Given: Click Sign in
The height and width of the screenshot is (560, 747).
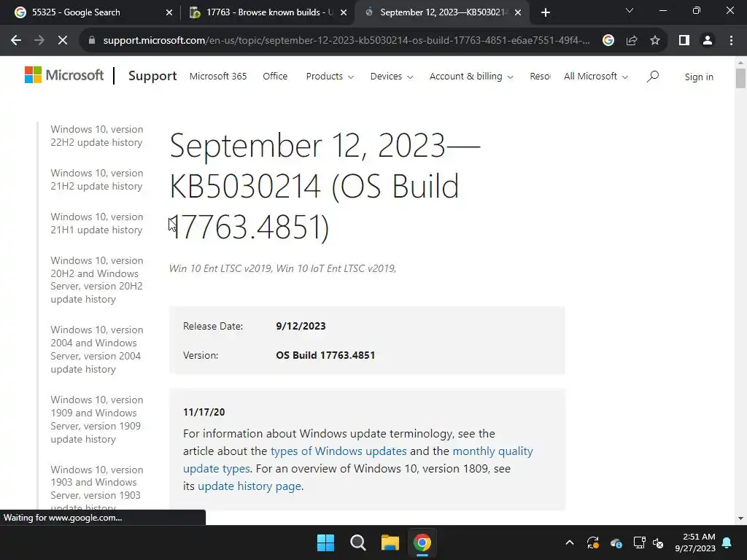Looking at the screenshot, I should point(698,77).
